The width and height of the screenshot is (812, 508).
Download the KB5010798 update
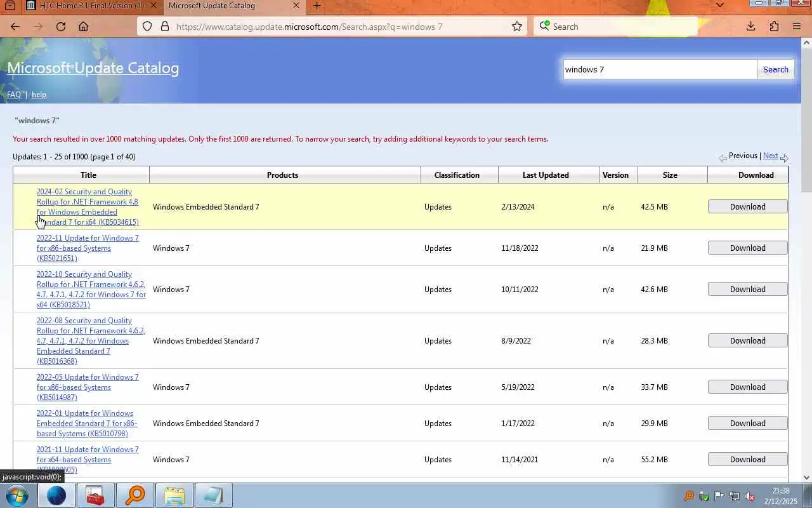pos(748,423)
